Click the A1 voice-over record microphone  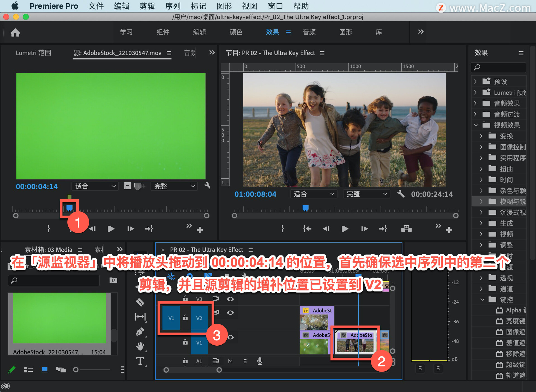click(260, 361)
